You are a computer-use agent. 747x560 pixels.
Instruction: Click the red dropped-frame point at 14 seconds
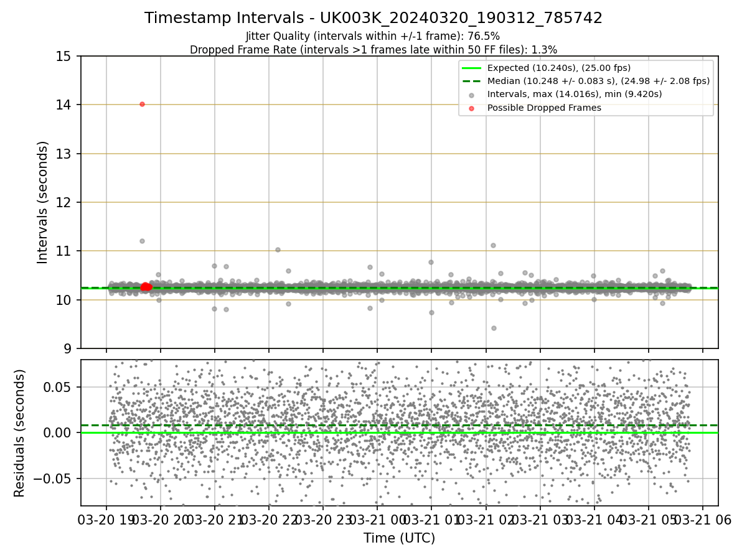coord(142,104)
